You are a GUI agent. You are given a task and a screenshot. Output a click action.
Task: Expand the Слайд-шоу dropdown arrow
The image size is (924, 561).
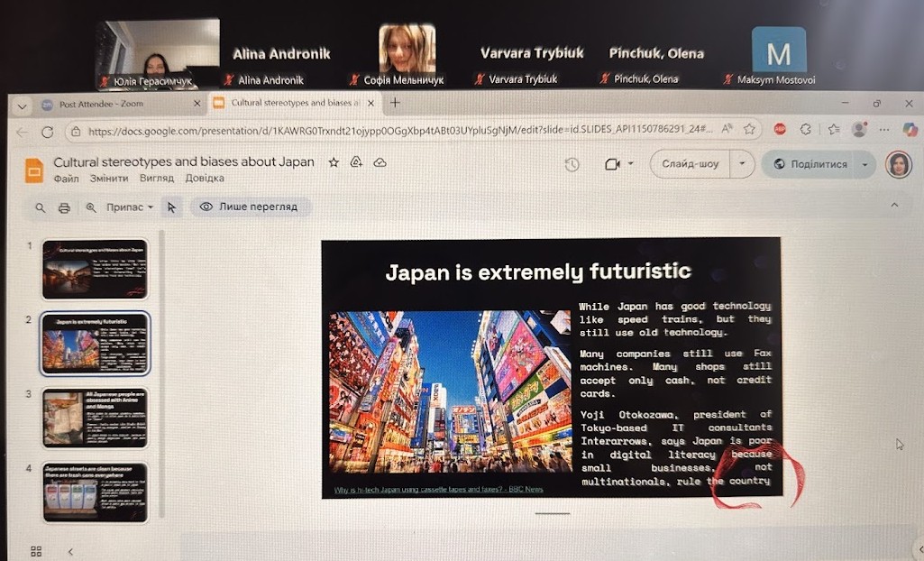point(742,164)
